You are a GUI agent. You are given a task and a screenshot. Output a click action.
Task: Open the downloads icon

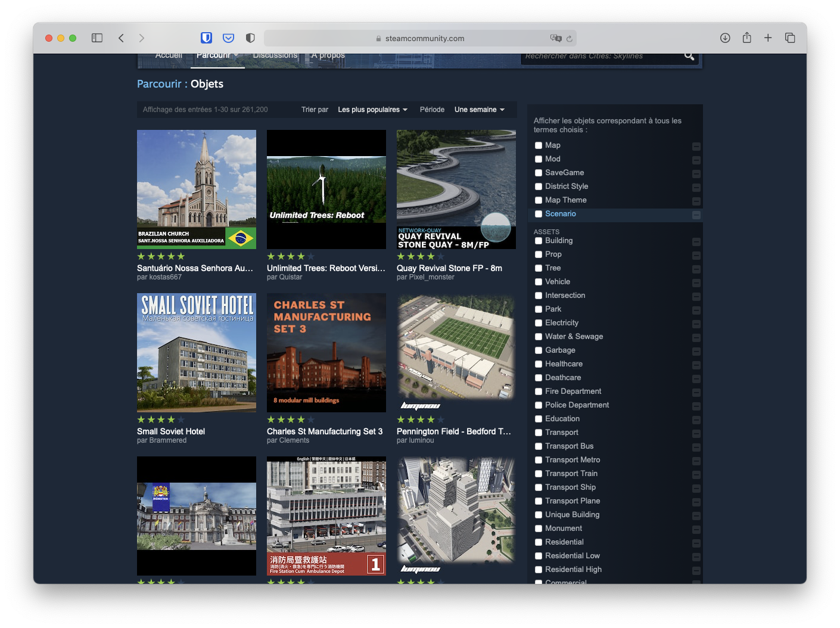click(x=725, y=38)
